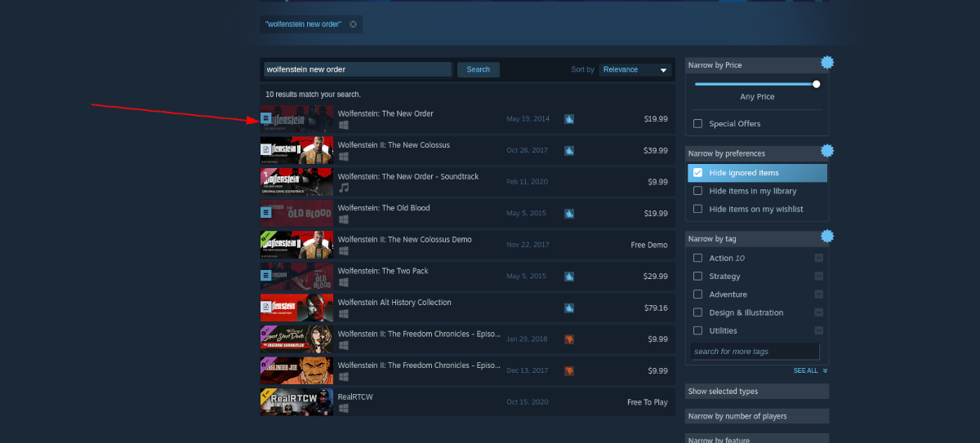Click the positive review thumb for The New Order

(569, 119)
